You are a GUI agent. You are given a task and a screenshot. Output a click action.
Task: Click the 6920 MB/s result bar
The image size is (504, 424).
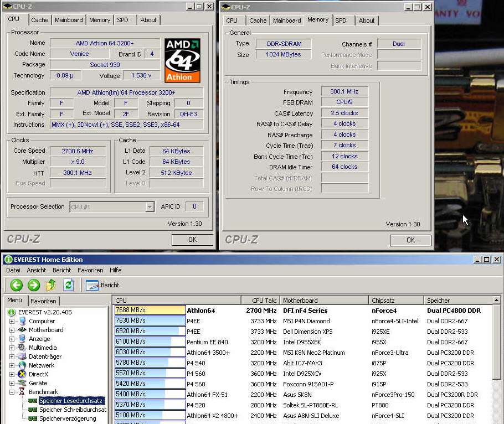150,331
